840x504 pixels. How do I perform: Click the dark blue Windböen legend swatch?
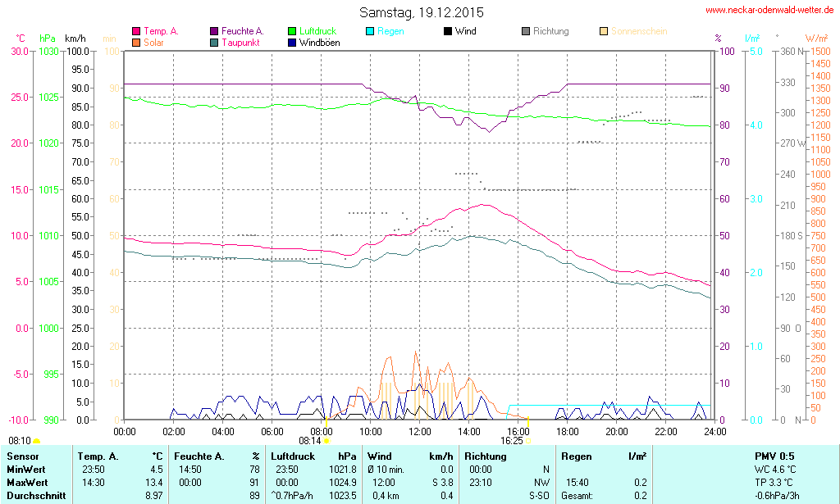coord(292,42)
